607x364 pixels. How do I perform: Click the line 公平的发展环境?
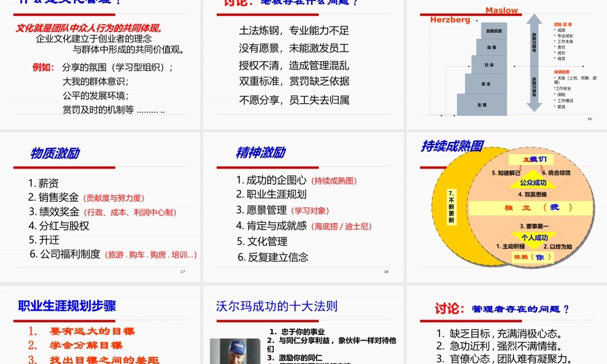point(96,96)
